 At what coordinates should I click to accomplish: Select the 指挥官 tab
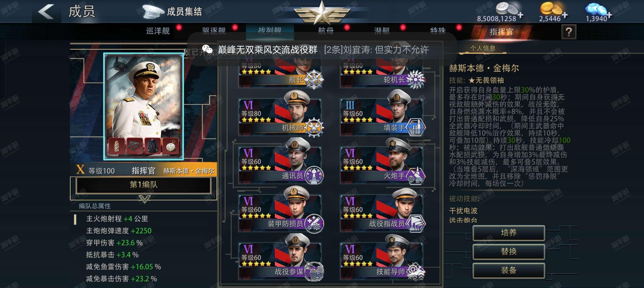click(501, 32)
